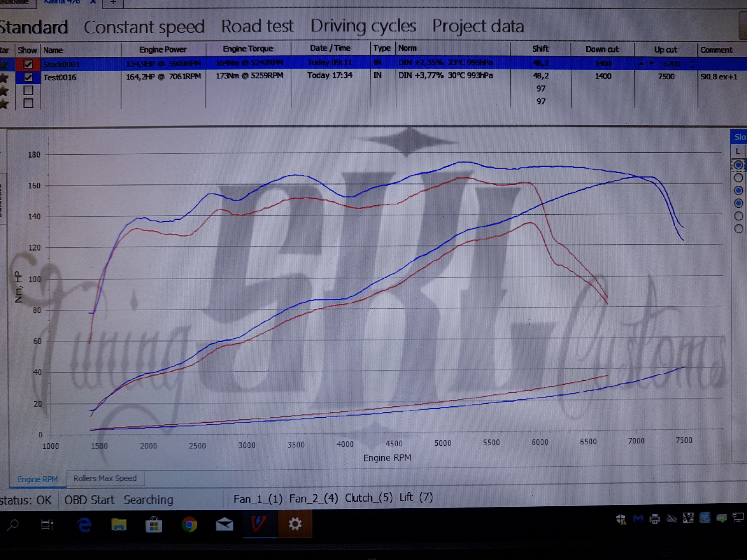Viewport: 747px width, 560px height.
Task: Uncheck the Show box for Stock0001
Action: 28,64
